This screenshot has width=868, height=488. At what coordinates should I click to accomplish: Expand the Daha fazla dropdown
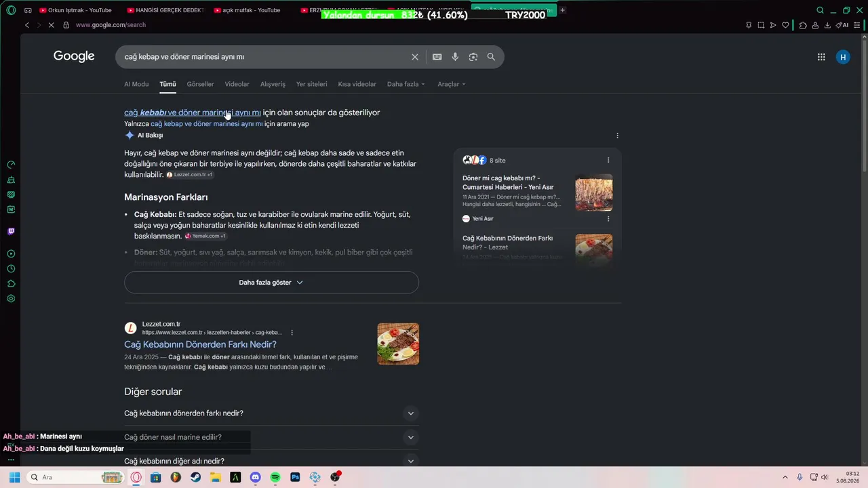tap(406, 84)
